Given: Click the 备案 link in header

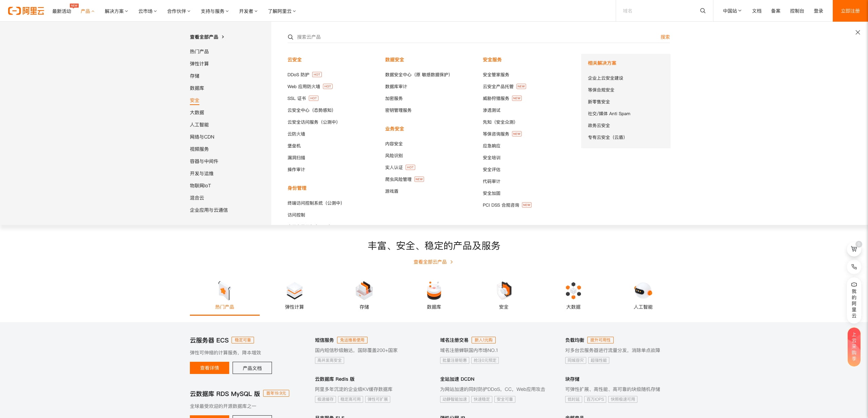Looking at the screenshot, I should [x=776, y=11].
